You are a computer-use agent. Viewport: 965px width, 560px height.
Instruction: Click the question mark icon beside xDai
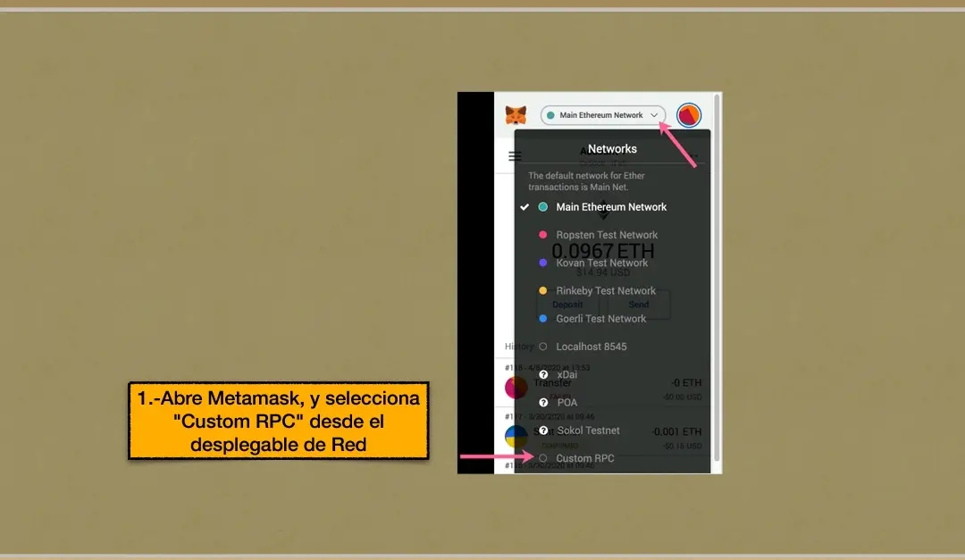(x=543, y=375)
